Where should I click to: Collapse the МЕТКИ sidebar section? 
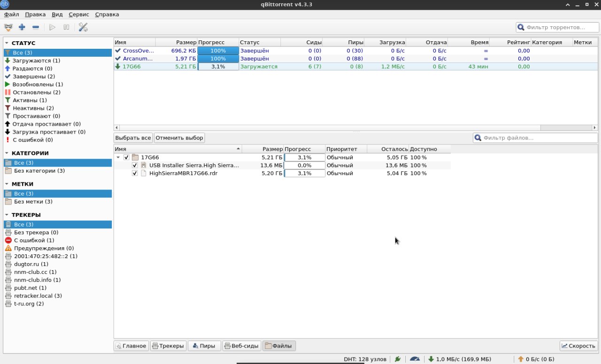click(7, 184)
